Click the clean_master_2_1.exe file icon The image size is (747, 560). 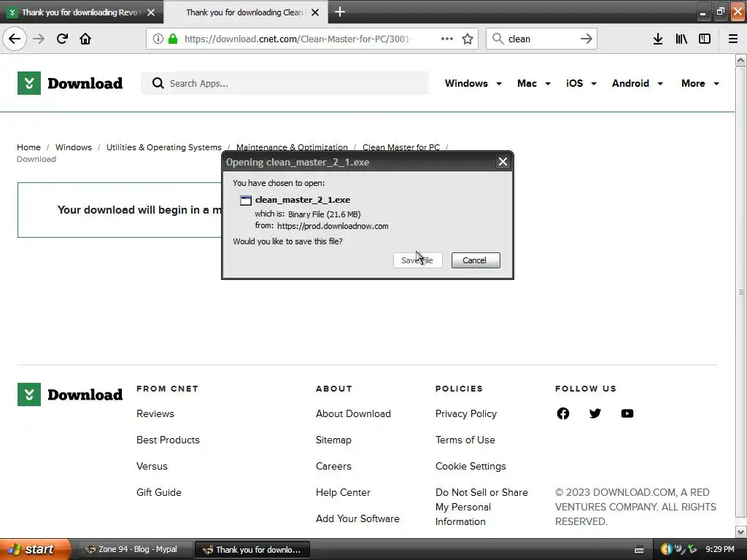pyautogui.click(x=245, y=201)
